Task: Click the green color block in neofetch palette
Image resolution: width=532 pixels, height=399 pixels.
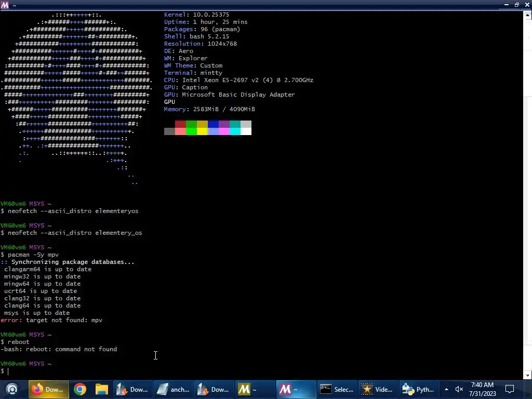Action: [191, 124]
